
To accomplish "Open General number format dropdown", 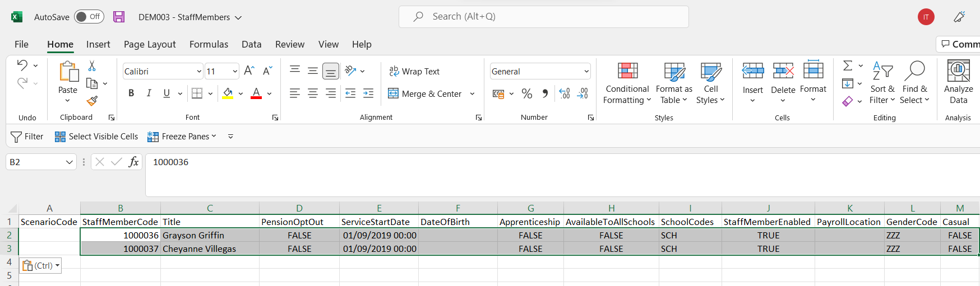I will 586,72.
